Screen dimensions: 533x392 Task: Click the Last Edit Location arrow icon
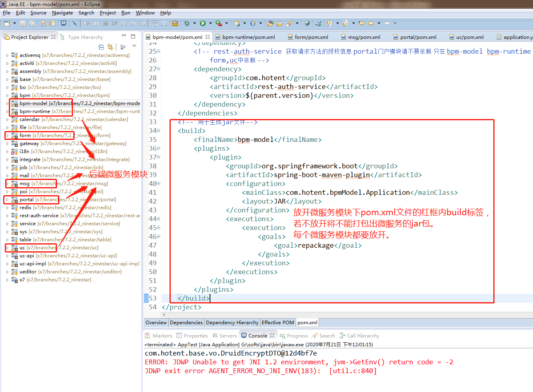(x=361, y=23)
